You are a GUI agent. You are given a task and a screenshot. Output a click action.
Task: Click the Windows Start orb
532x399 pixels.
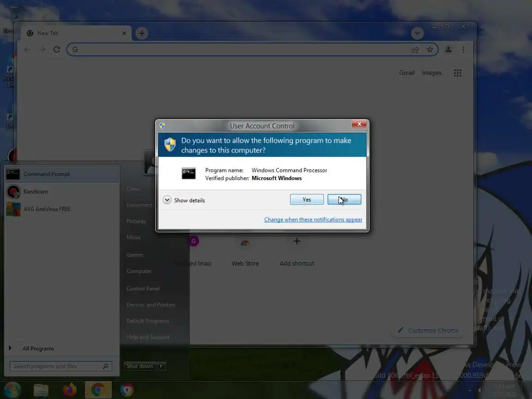click(x=12, y=390)
